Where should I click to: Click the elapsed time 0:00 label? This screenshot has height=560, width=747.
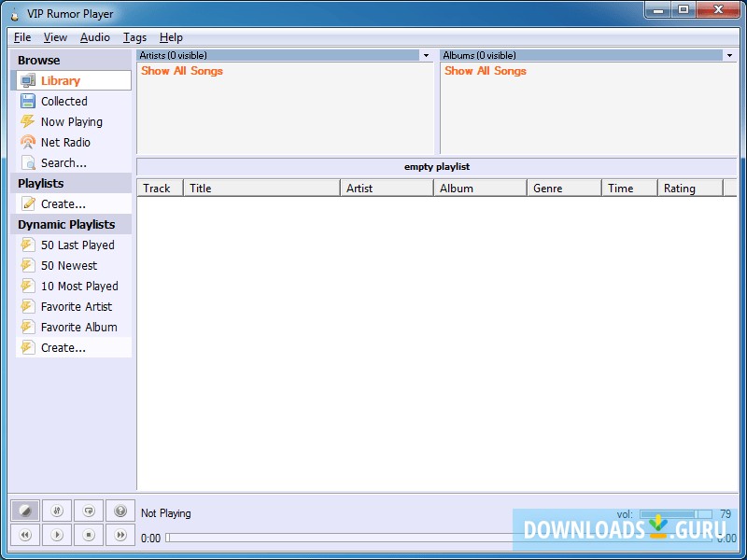(150, 539)
